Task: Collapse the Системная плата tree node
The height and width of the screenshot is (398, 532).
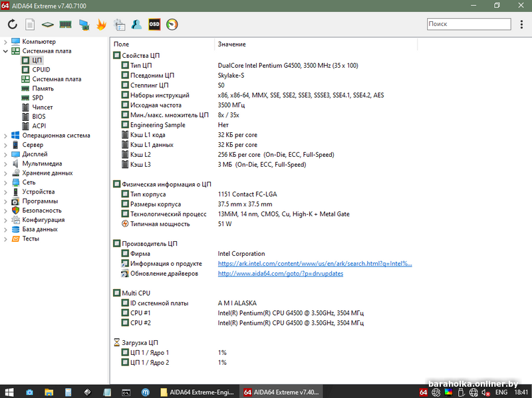Action: [5, 50]
